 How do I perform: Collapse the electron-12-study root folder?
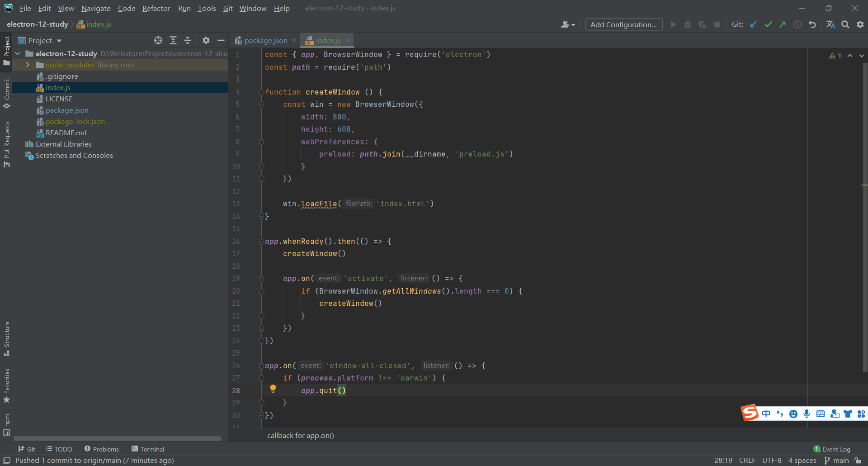coord(18,53)
